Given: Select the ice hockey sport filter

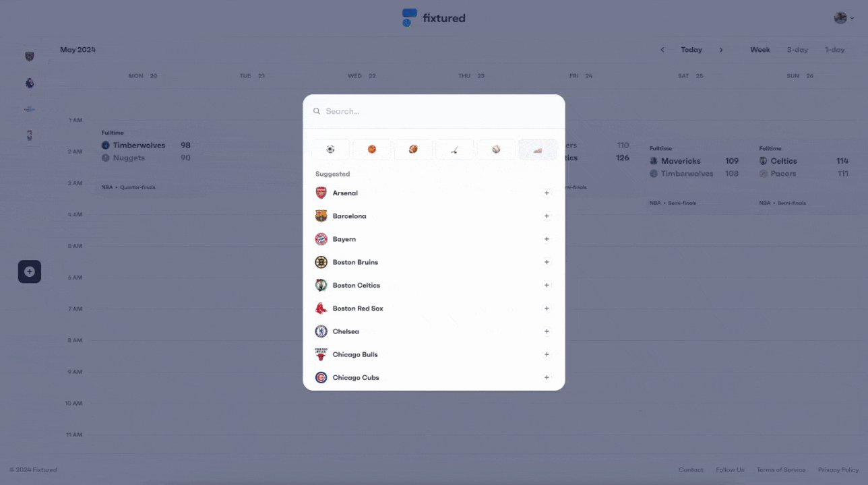Looking at the screenshot, I should [x=455, y=150].
